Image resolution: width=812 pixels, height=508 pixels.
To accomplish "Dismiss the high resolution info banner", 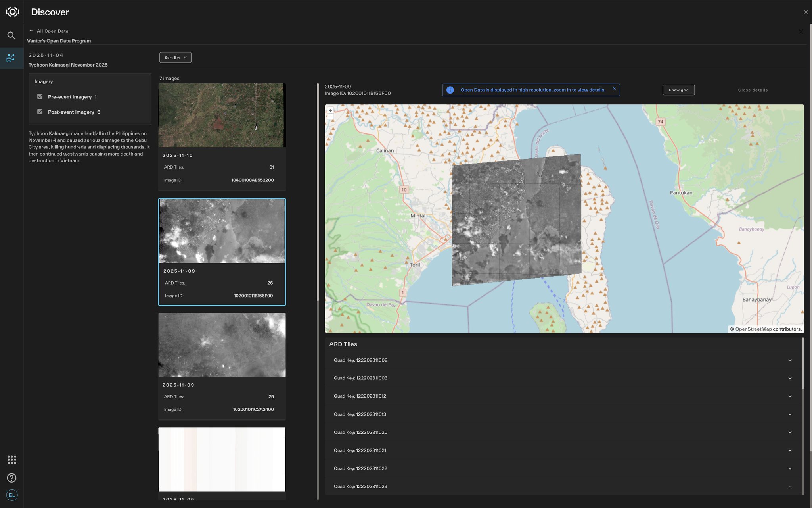I will 614,89.
